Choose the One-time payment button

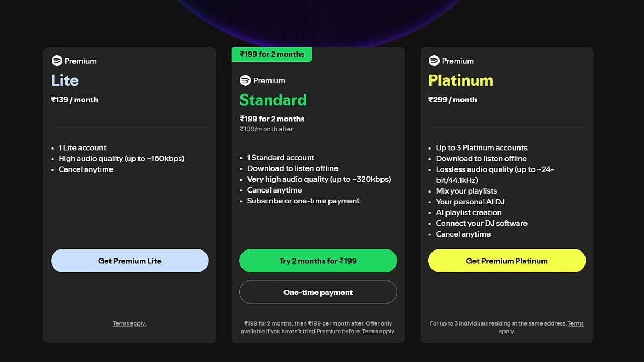click(x=318, y=292)
